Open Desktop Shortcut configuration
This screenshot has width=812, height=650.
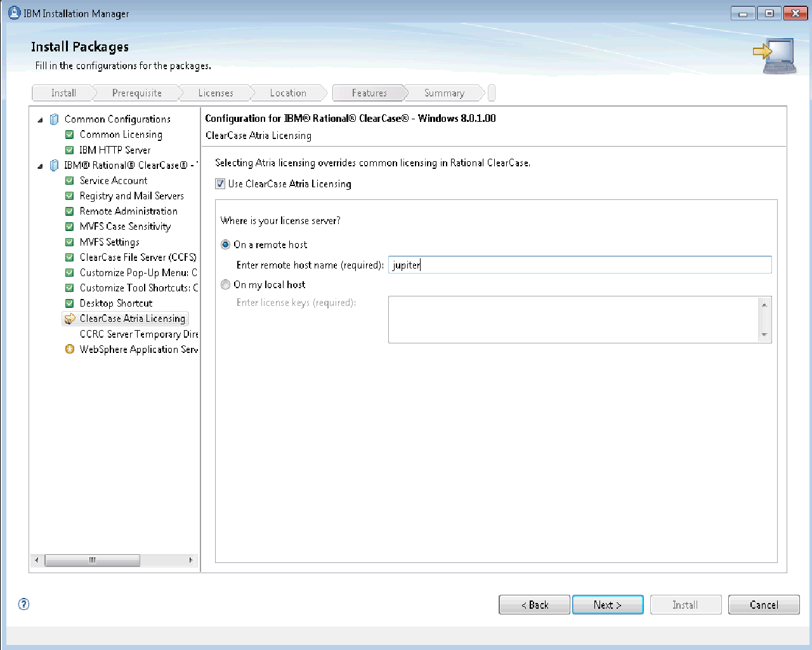tap(116, 303)
